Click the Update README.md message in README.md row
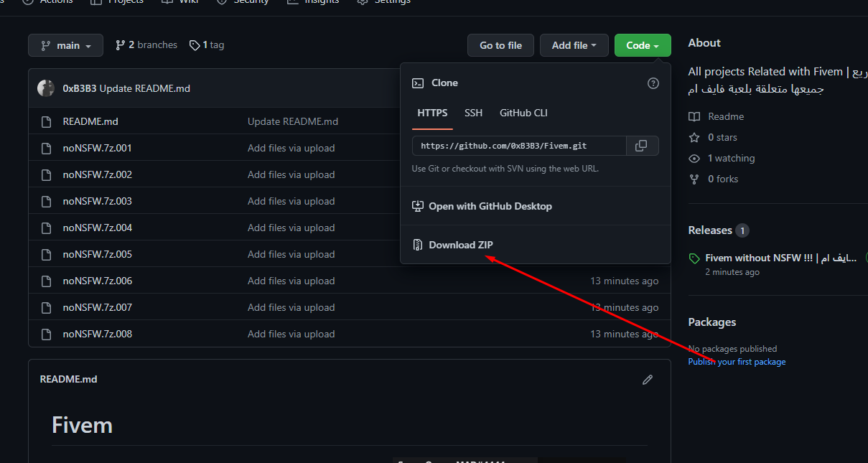The width and height of the screenshot is (868, 463). (293, 121)
